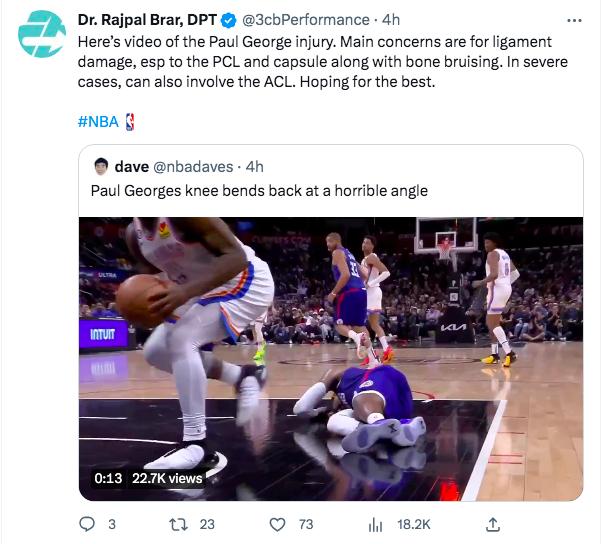Click the 0:13 video duration badge

[108, 478]
